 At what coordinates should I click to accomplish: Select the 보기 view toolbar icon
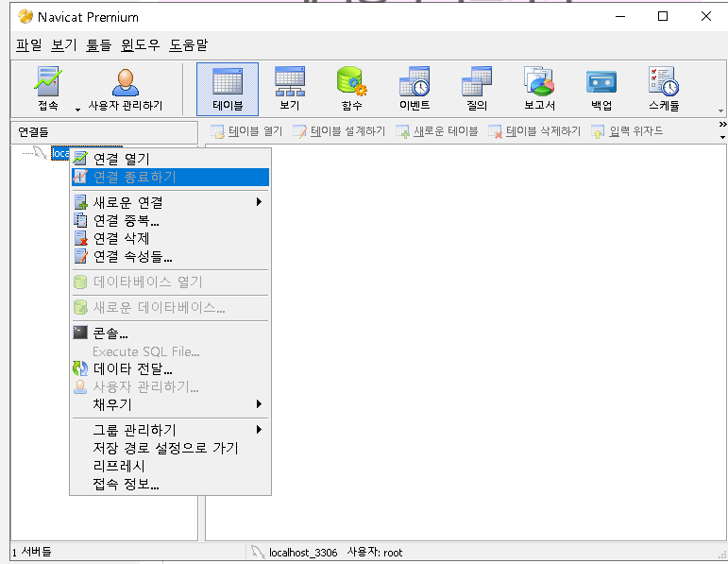pos(290,89)
